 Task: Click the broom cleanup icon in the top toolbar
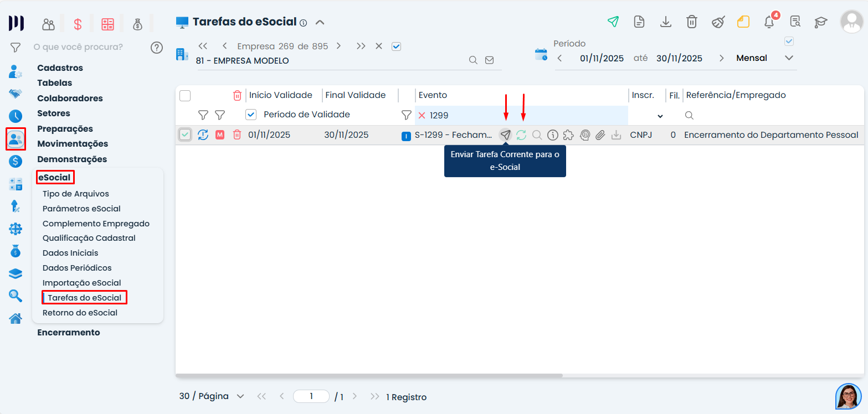point(718,22)
